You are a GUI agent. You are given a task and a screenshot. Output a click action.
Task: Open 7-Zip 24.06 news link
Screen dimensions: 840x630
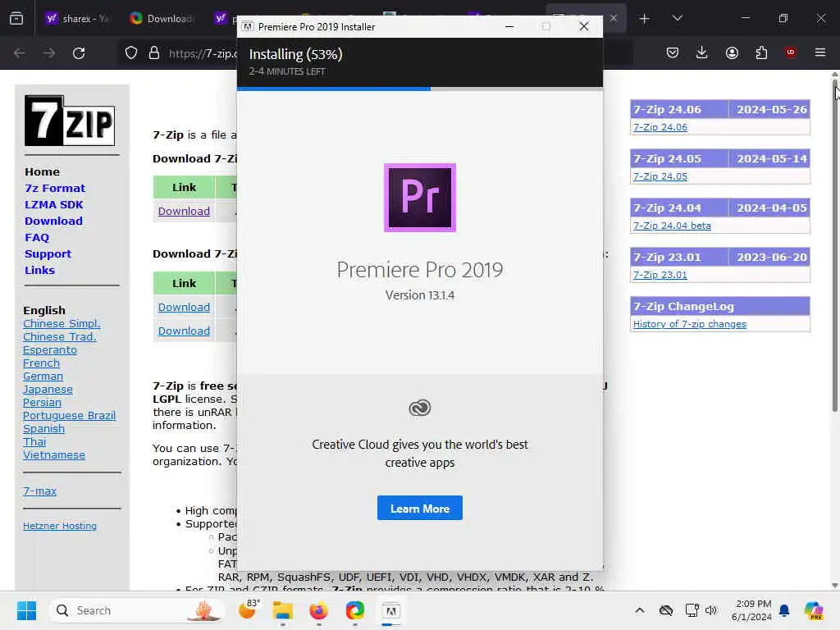pyautogui.click(x=660, y=127)
